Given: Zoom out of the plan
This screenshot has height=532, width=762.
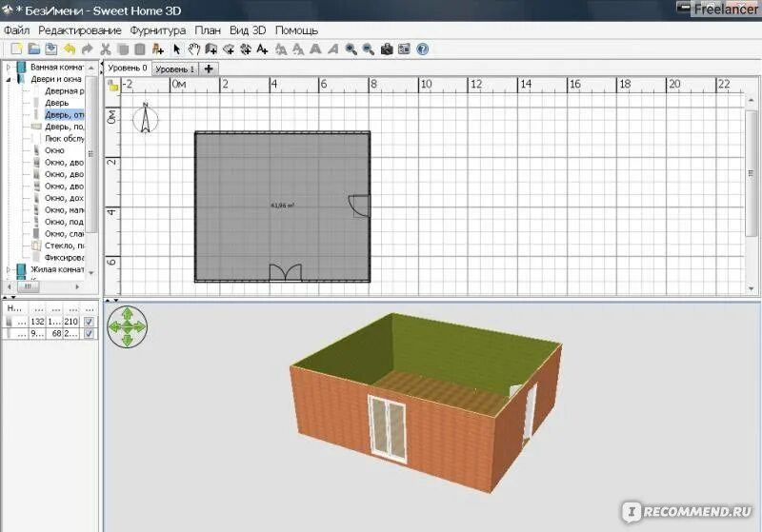Looking at the screenshot, I should 369,49.
